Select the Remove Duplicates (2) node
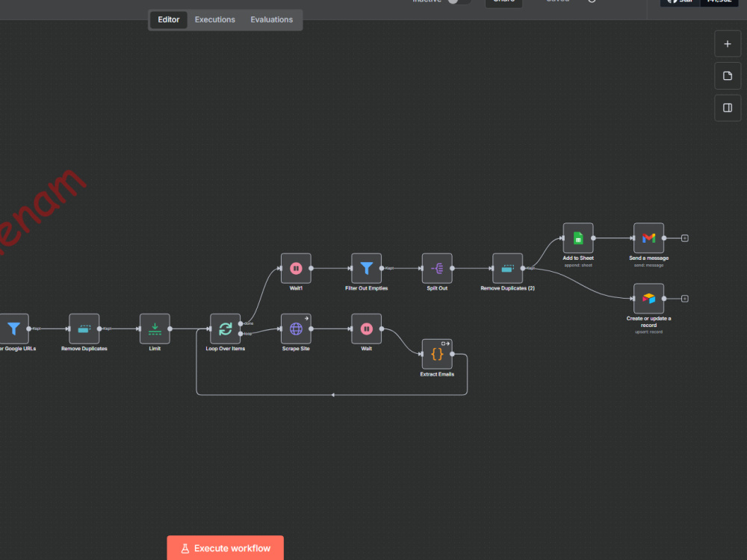The width and height of the screenshot is (747, 560). point(507,268)
